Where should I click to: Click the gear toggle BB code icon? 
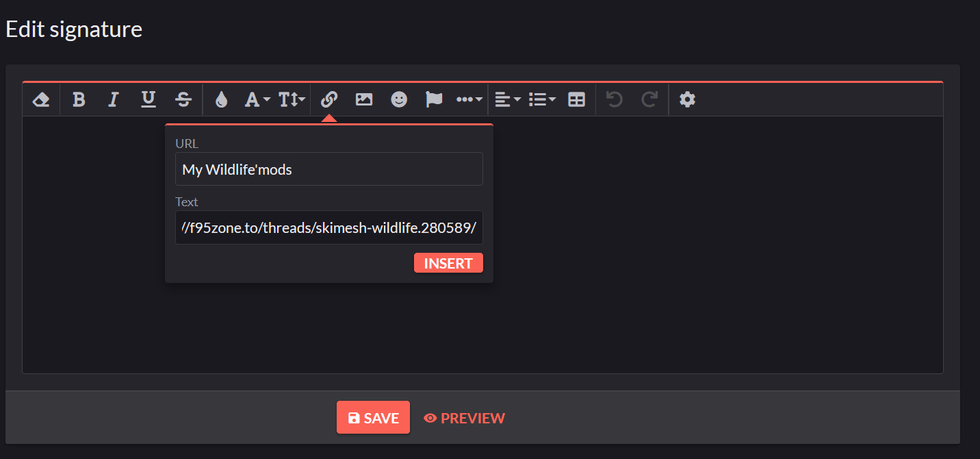[x=687, y=100]
